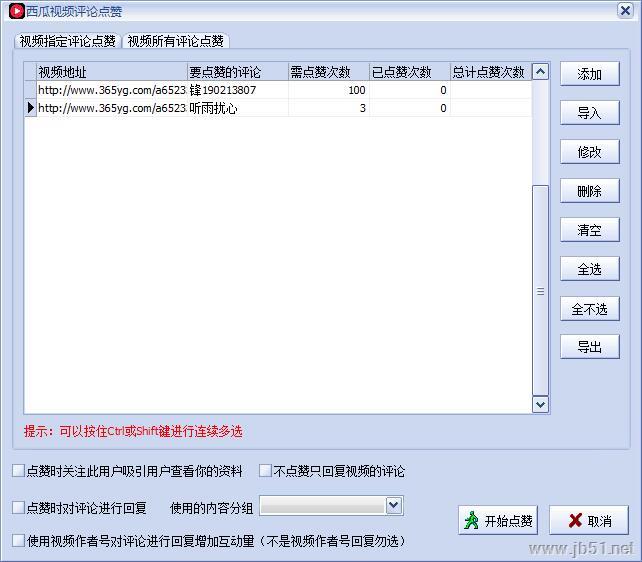Switch to 视频指定评论点赞 tab

click(x=68, y=41)
